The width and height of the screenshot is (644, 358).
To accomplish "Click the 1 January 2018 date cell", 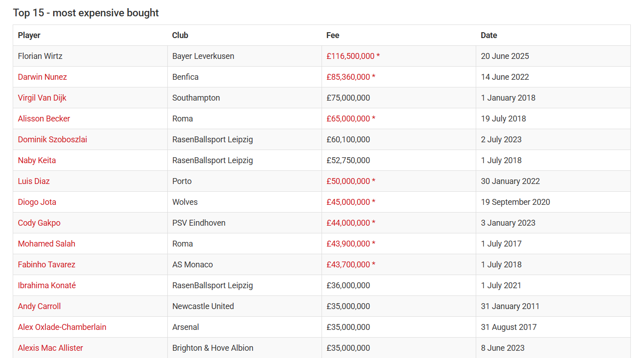I will (553, 98).
